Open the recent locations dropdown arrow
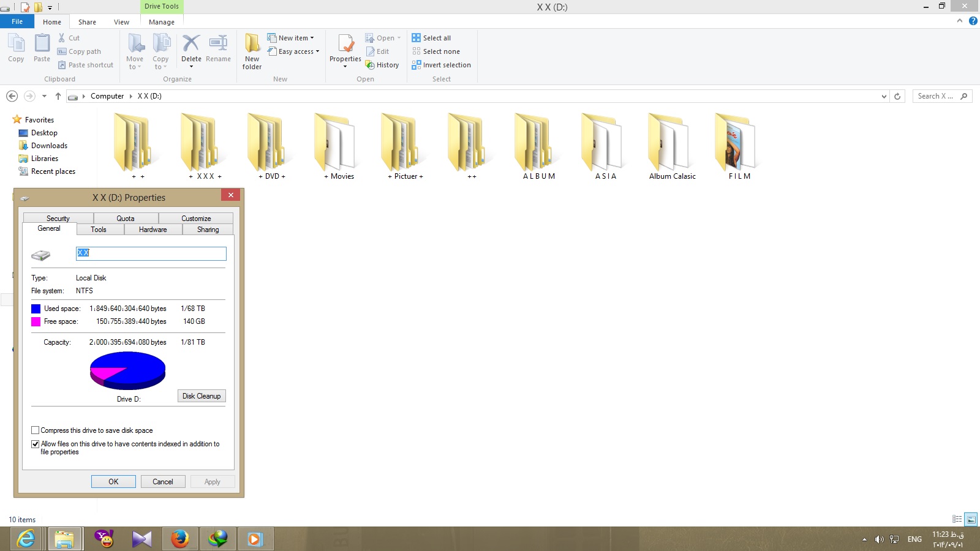 (x=44, y=96)
